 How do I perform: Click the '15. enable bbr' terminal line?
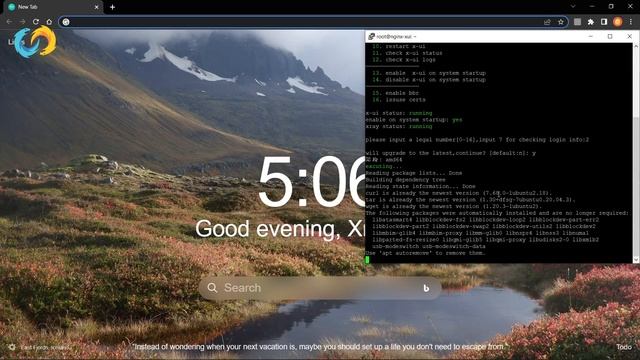396,93
